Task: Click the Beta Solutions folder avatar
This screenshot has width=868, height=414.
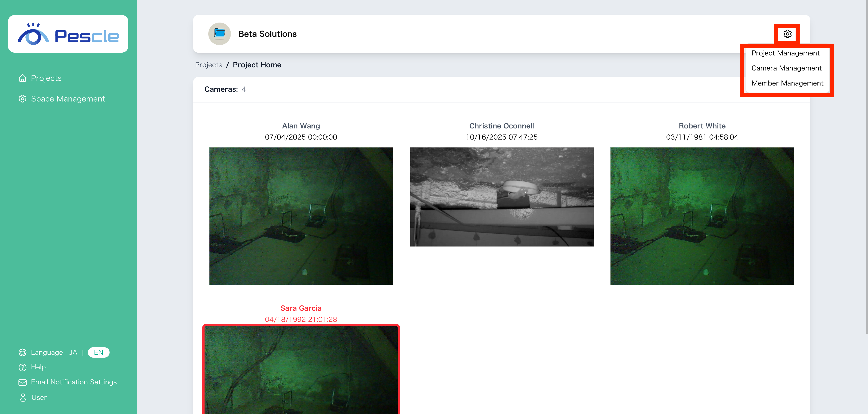Action: [219, 34]
